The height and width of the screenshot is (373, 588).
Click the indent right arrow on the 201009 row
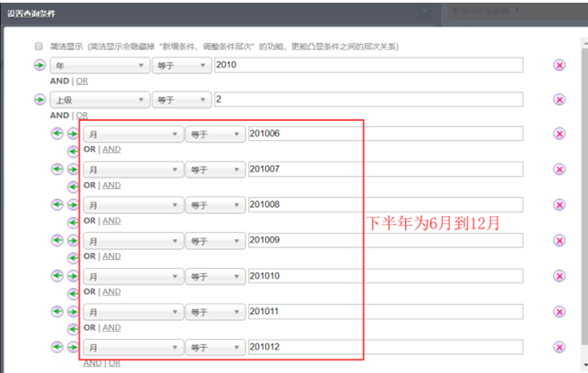point(73,240)
